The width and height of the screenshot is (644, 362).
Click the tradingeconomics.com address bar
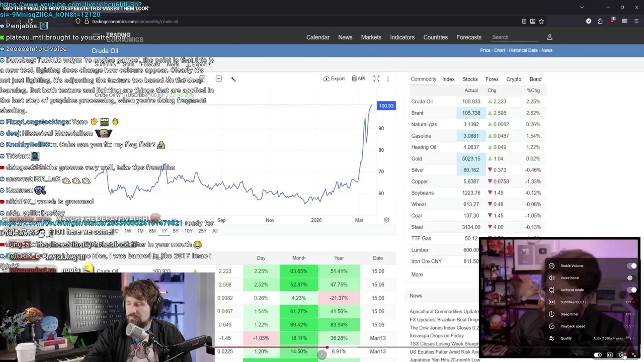tap(302, 21)
